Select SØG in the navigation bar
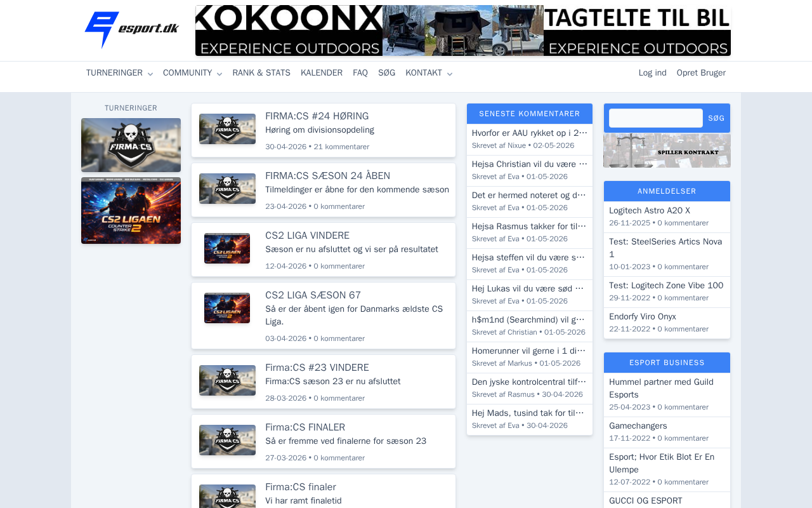This screenshot has height=508, width=812. [x=387, y=73]
